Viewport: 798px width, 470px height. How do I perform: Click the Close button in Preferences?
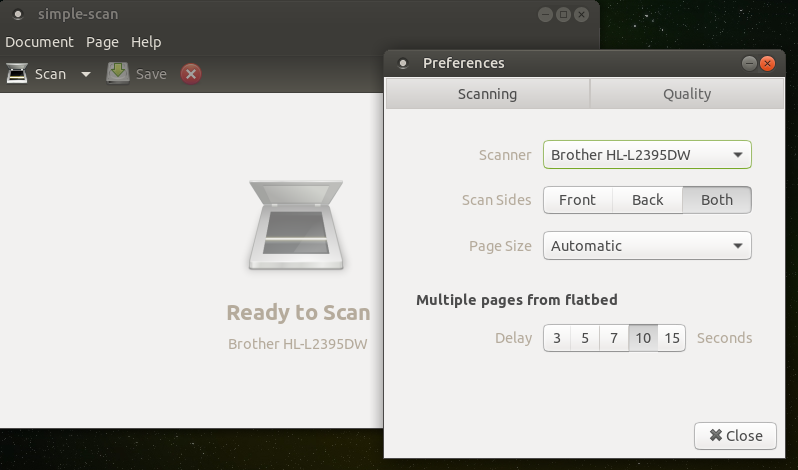tap(735, 436)
